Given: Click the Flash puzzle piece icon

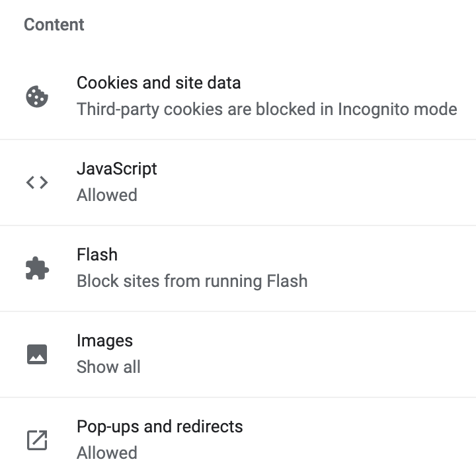Looking at the screenshot, I should [37, 268].
